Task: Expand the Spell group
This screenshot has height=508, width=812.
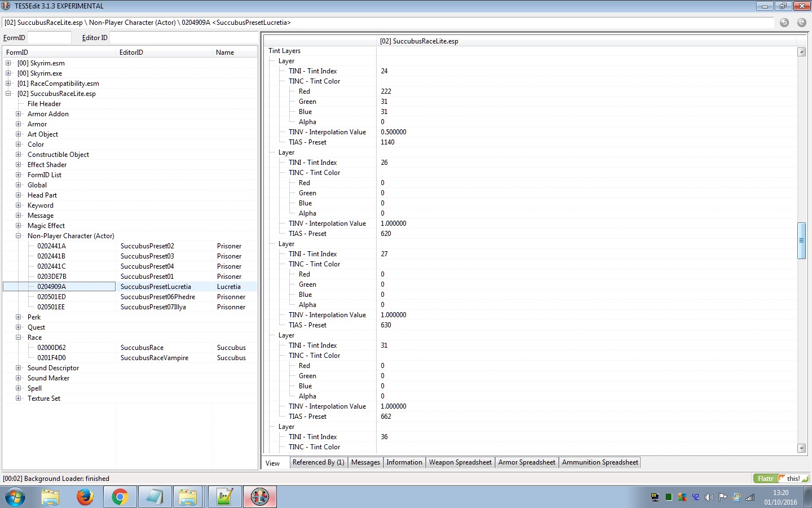Action: pos(19,388)
